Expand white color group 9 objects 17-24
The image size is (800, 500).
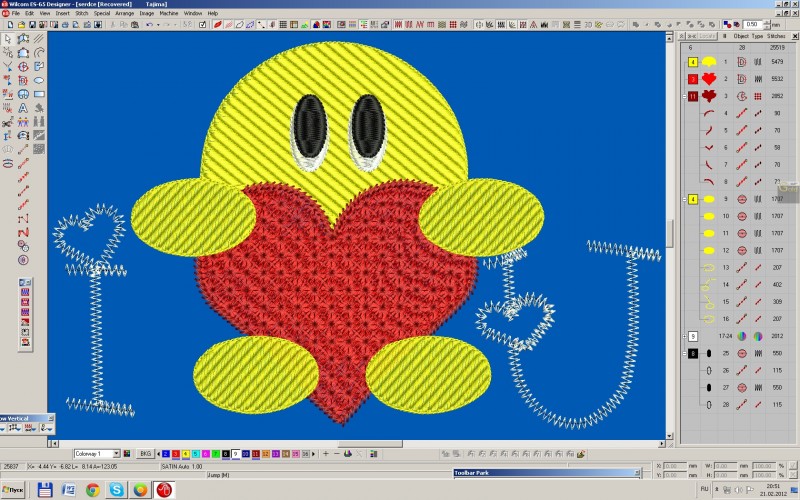click(x=684, y=336)
